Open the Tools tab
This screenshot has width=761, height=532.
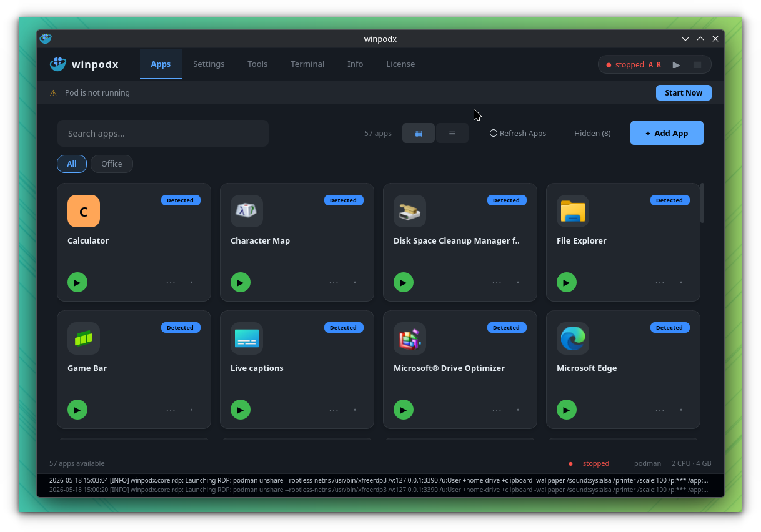tap(257, 64)
